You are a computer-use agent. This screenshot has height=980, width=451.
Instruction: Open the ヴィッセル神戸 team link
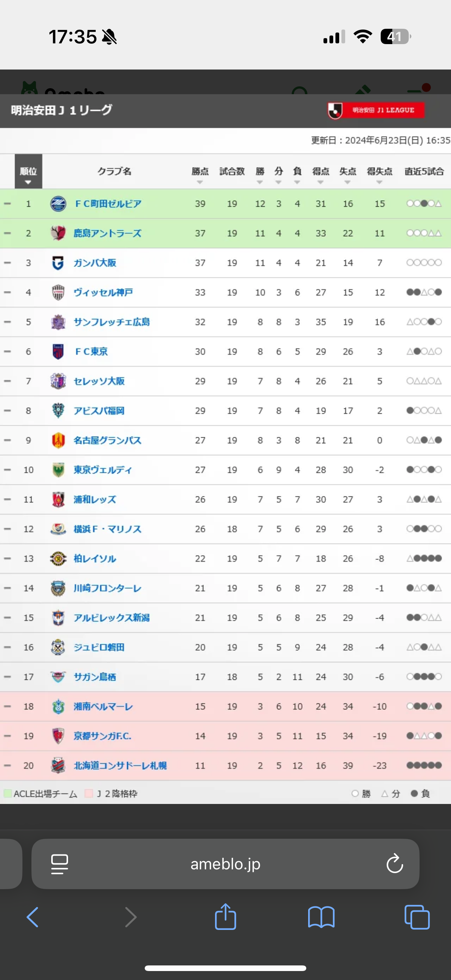pos(103,293)
